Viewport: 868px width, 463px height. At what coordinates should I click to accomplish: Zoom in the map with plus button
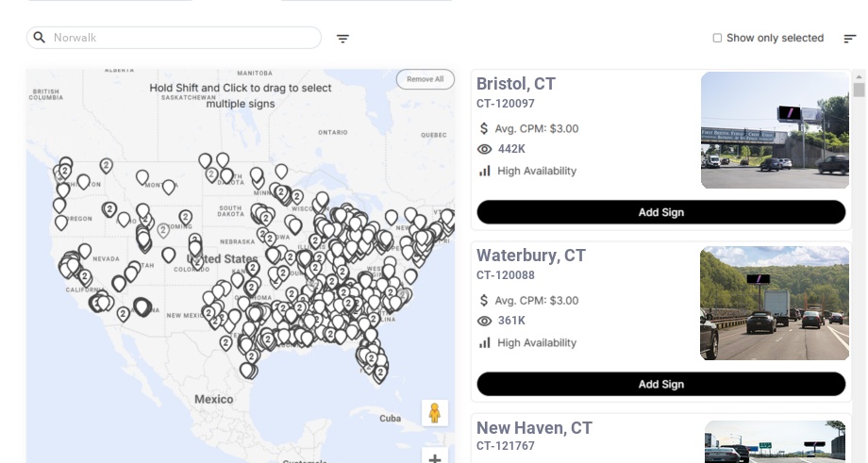[x=435, y=458]
